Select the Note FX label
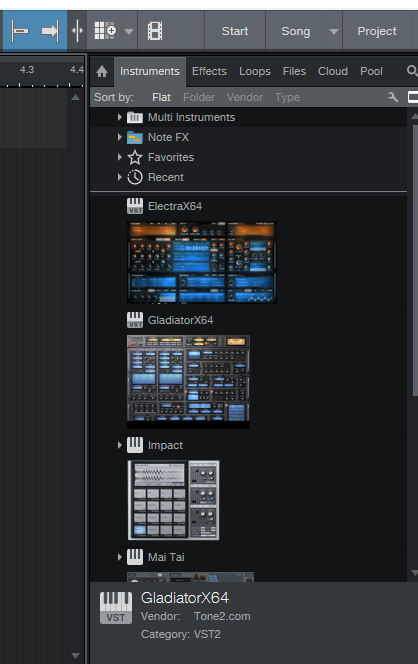 pos(168,137)
